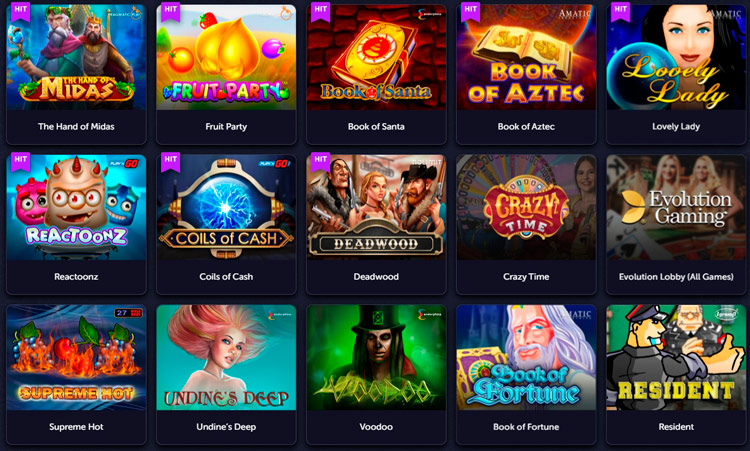Open The Hand of Midas game thumbnail

[x=76, y=57]
